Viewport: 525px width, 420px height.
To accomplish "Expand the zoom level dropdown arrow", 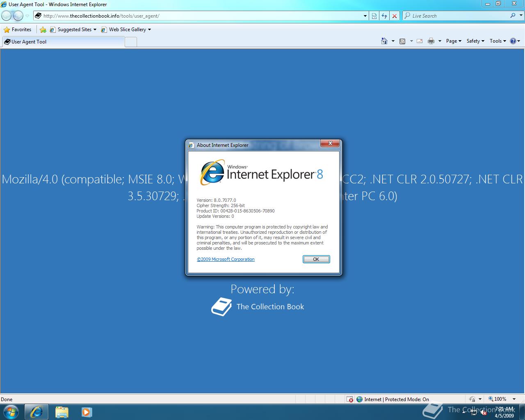I will pyautogui.click(x=514, y=399).
